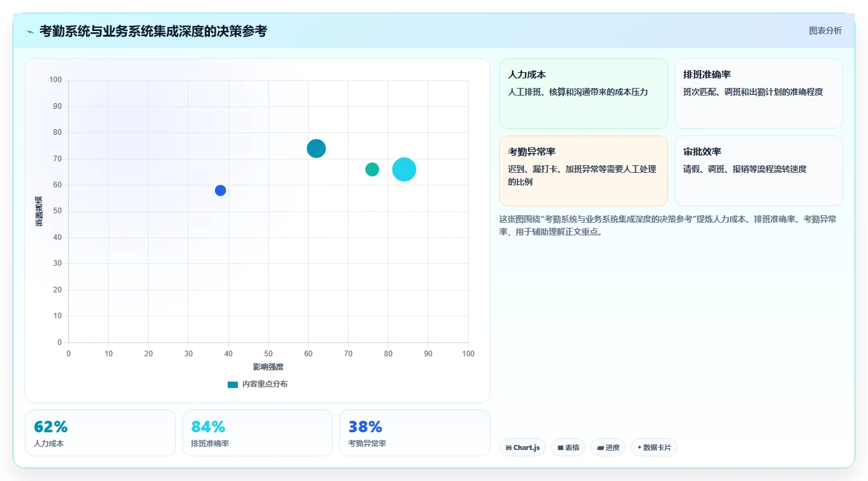The width and height of the screenshot is (868, 481).
Task: Click the 表格 tag chip
Action: click(x=568, y=447)
